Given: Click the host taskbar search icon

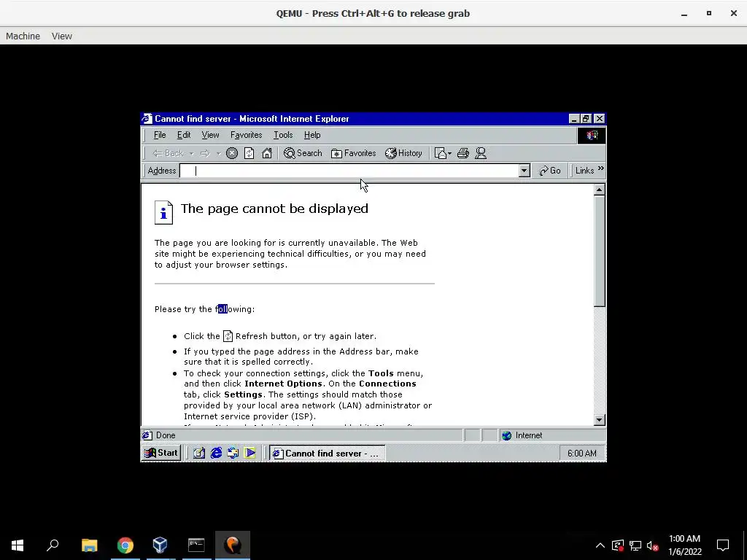Looking at the screenshot, I should tap(53, 545).
